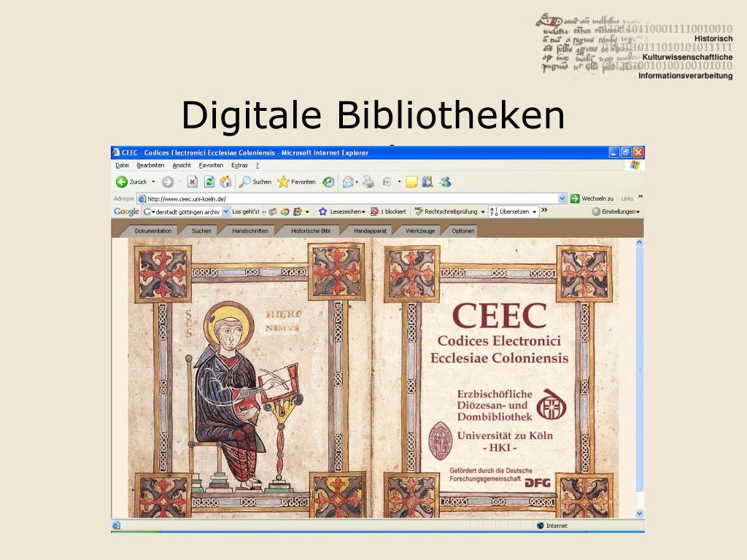
Task: Open the Messenger people icon
Action: 446,182
